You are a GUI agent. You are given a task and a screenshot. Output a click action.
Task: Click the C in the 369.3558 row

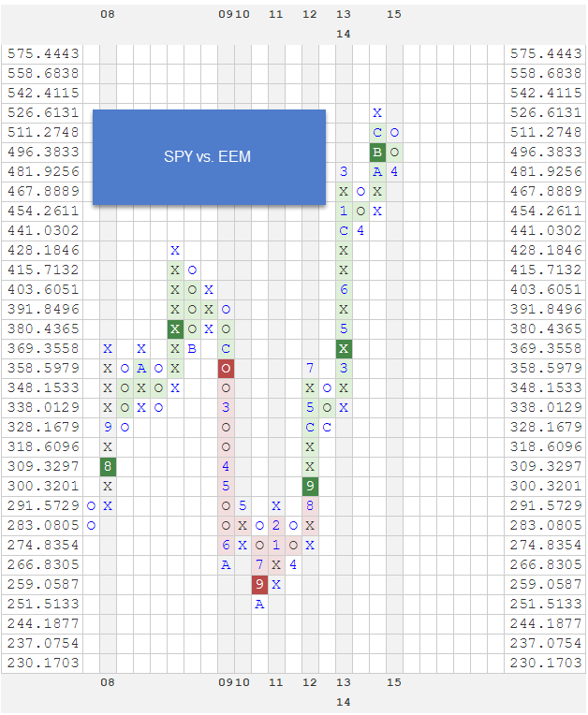[226, 349]
